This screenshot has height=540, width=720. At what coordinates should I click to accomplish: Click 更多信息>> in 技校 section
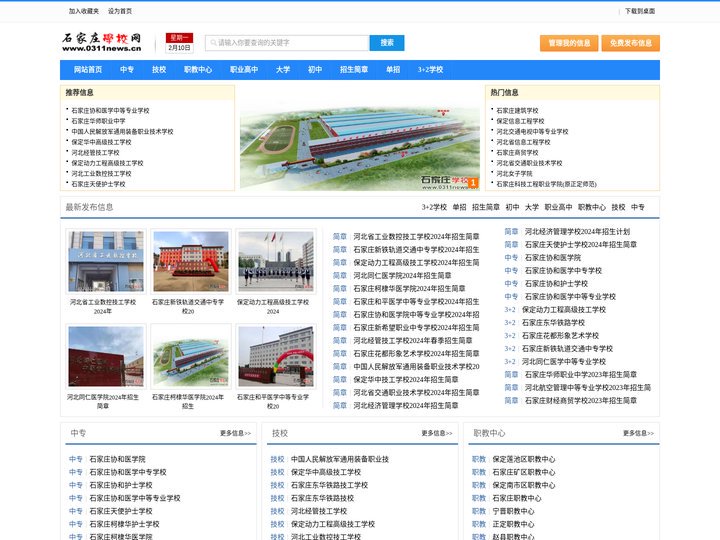point(437,433)
